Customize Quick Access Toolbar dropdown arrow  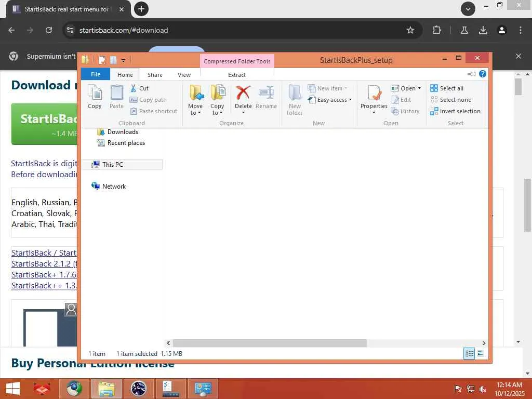coord(123,61)
